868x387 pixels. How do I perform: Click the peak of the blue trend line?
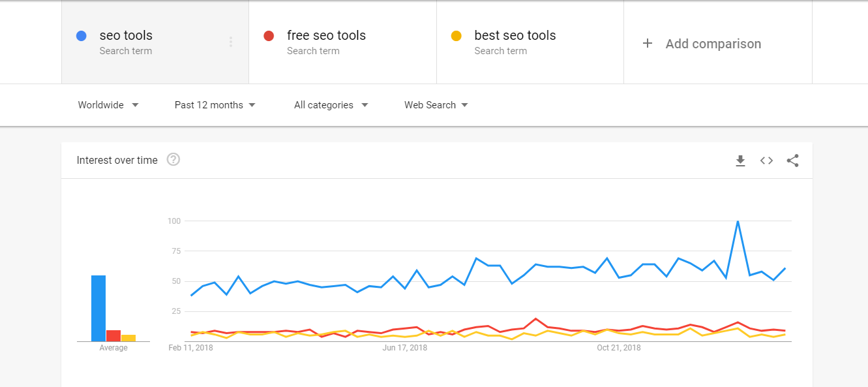[738, 221]
